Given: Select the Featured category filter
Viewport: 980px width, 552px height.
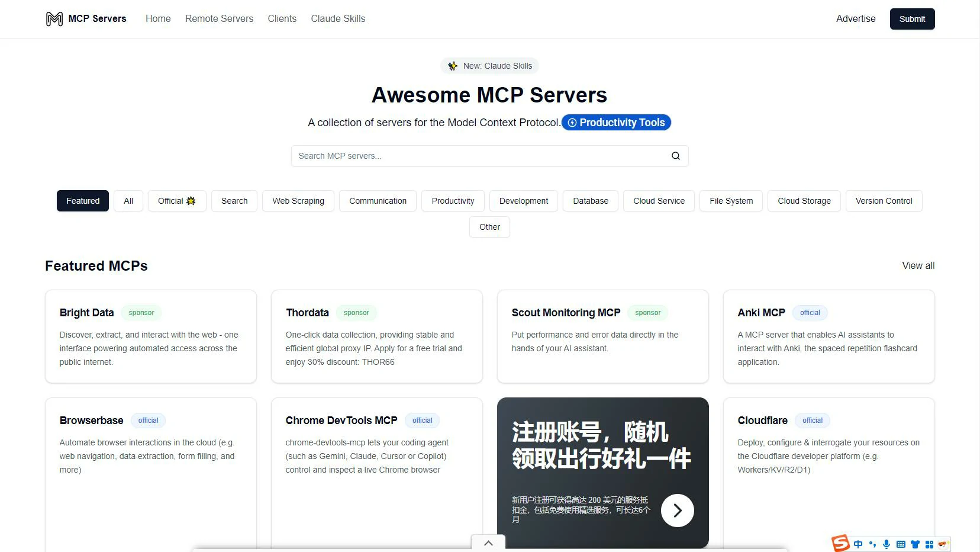Looking at the screenshot, I should (x=83, y=201).
